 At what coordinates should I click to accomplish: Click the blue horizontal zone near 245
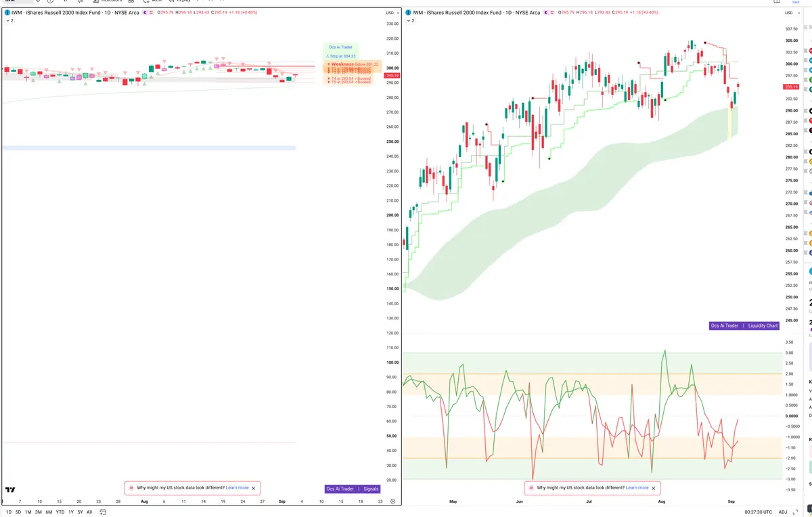point(149,148)
